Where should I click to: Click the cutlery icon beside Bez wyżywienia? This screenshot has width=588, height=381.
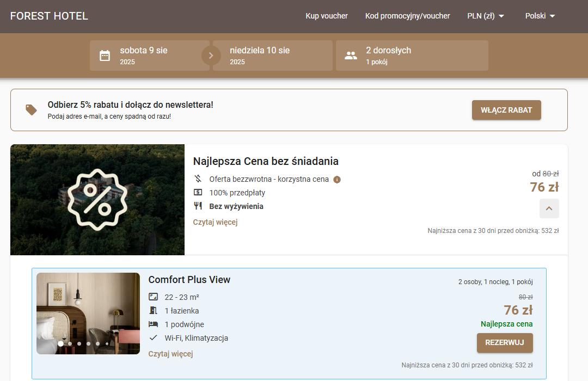click(198, 206)
